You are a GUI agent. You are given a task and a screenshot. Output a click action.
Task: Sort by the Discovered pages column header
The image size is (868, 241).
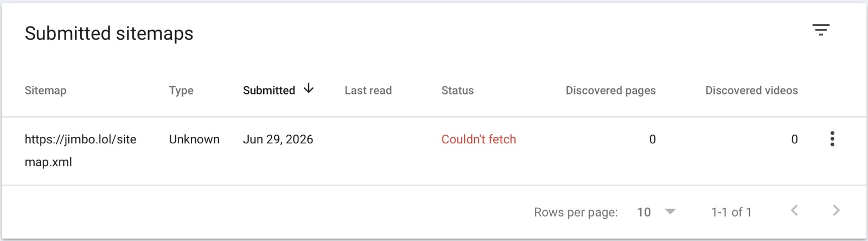pyautogui.click(x=611, y=91)
